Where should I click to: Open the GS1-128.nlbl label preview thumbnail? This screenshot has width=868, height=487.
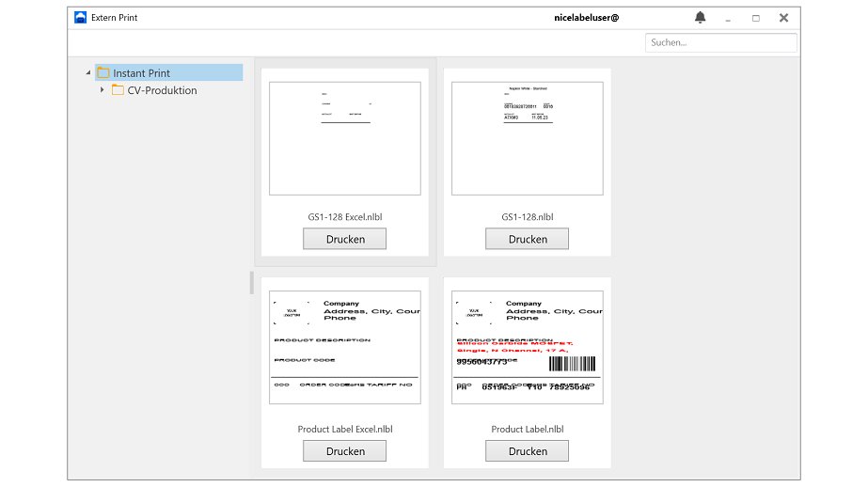pyautogui.click(x=527, y=138)
